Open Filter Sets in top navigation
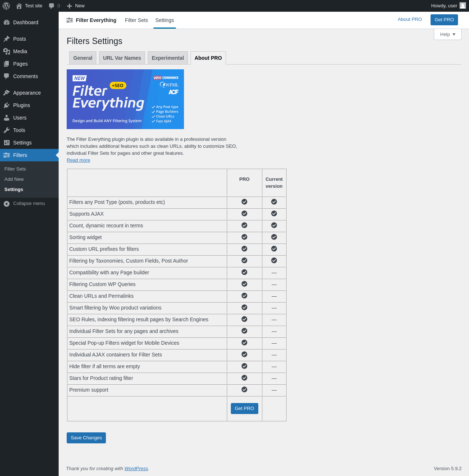 point(136,20)
